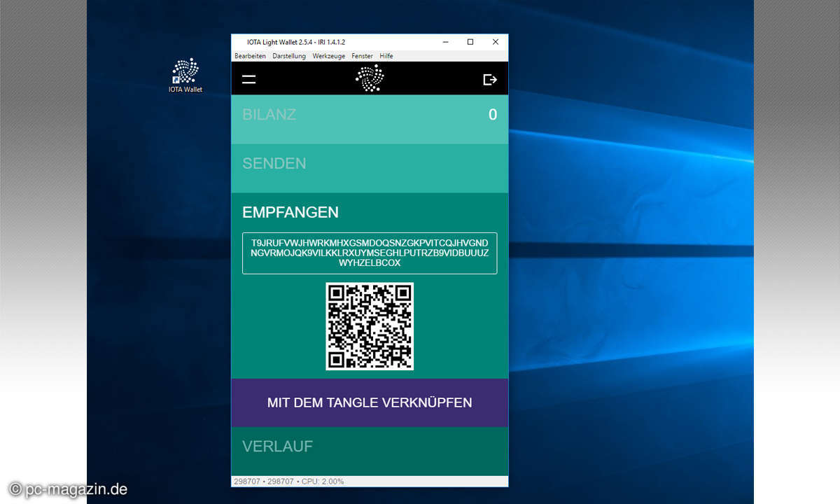Open the Hilfe menu
The width and height of the screenshot is (840, 504).
pos(386,56)
